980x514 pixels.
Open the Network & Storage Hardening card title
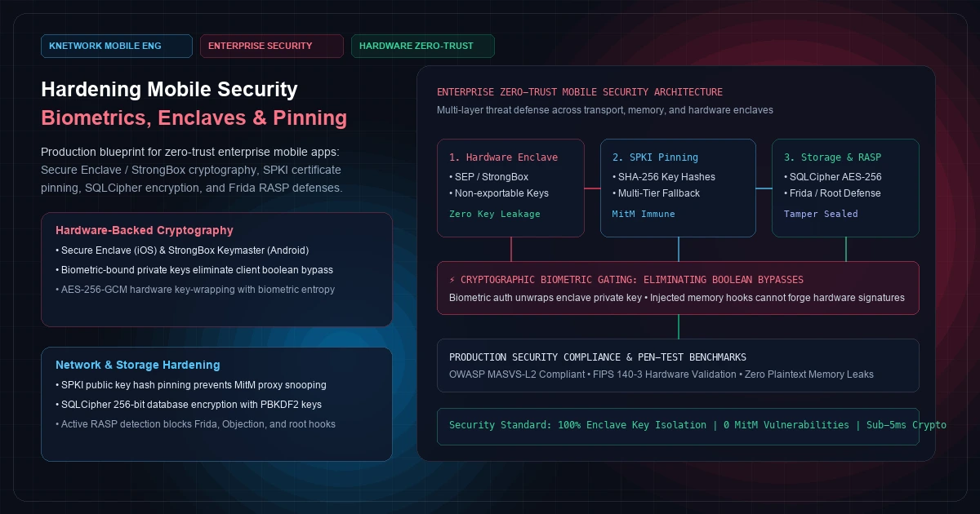pyautogui.click(x=138, y=366)
